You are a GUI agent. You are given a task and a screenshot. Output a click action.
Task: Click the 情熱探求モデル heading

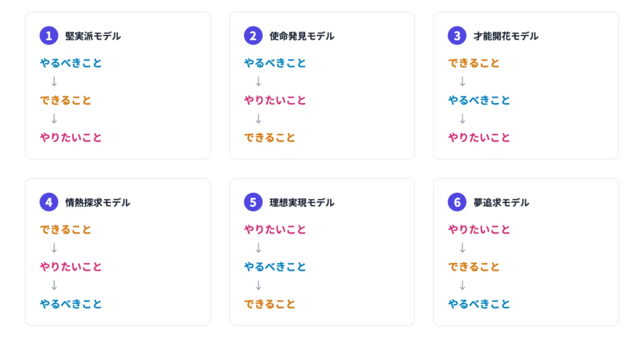point(98,203)
